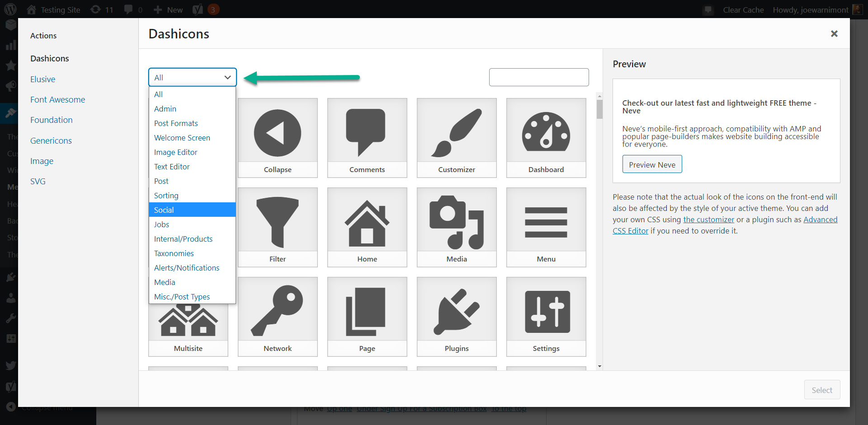Choose the Media camera-and-note icon
The height and width of the screenshot is (425, 868).
click(456, 221)
